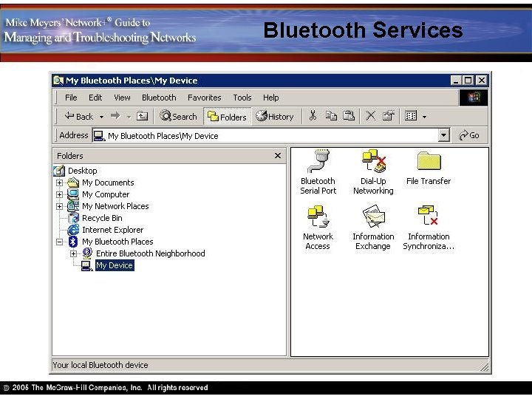Select the Recycle Bin tree label
The image size is (532, 399).
coord(102,218)
